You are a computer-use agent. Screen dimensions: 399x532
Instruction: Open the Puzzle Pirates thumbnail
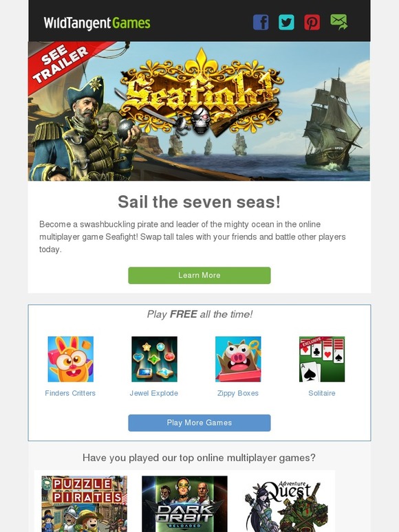click(x=84, y=504)
